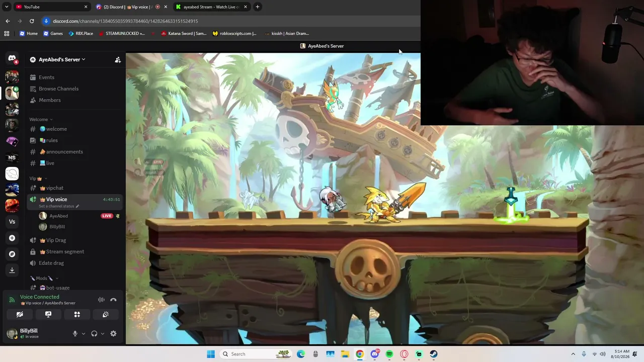Click the voice connection signal icon
This screenshot has height=362, width=644.
tap(12, 300)
